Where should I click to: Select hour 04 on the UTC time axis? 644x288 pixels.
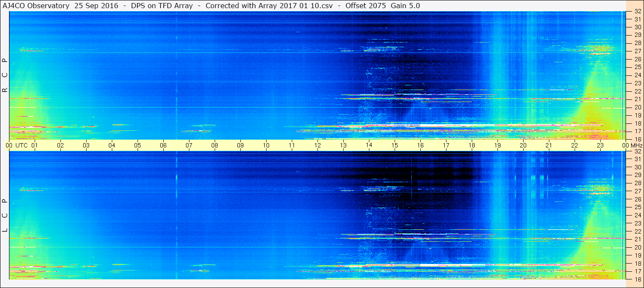pyautogui.click(x=112, y=145)
